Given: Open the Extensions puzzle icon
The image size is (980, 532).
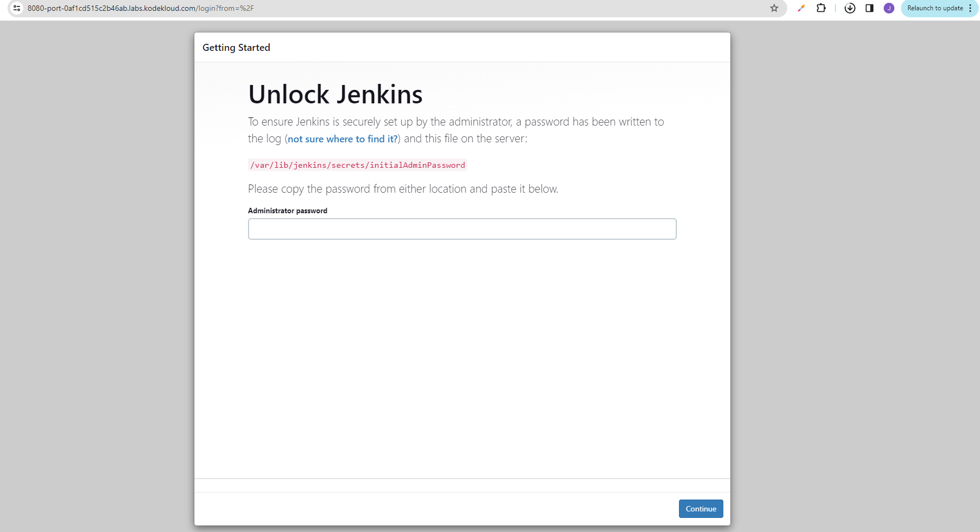Looking at the screenshot, I should [821, 8].
